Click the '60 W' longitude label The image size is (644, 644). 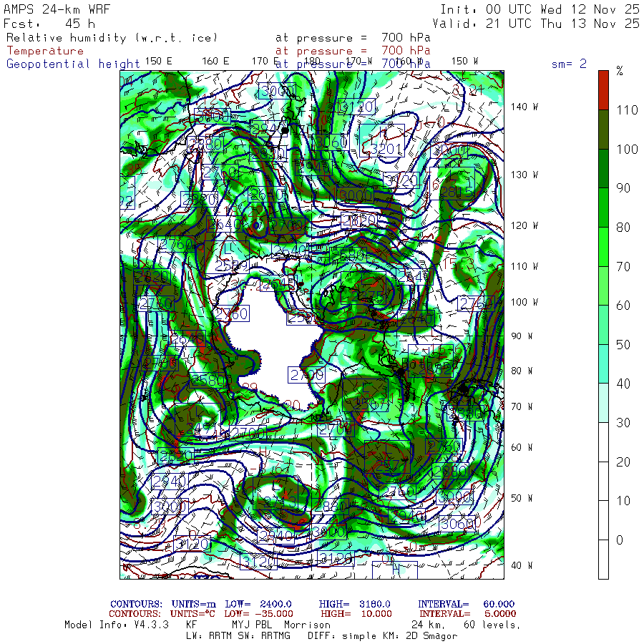point(522,447)
